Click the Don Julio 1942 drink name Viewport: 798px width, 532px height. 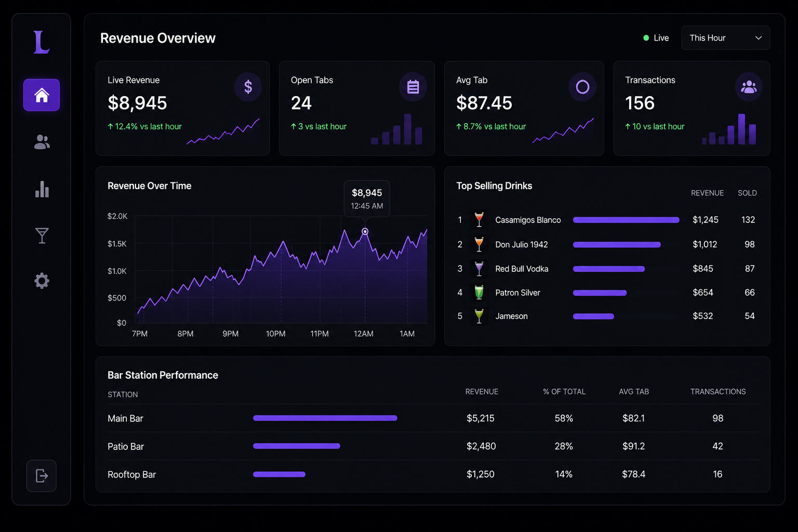(x=521, y=244)
